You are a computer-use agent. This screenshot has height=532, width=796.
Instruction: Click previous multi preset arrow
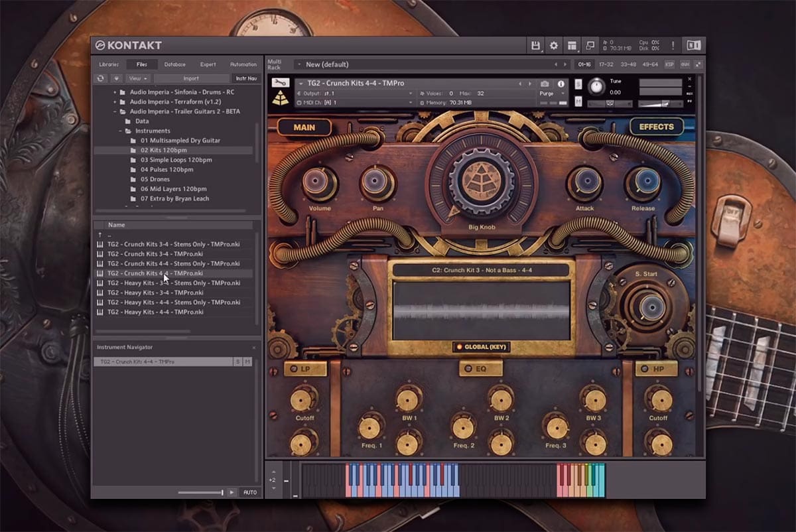coord(557,64)
